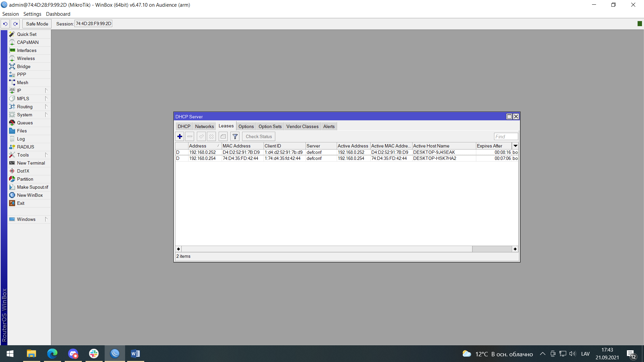
Task: Select the Alerts tab in DHCP Server
Action: coord(329,126)
